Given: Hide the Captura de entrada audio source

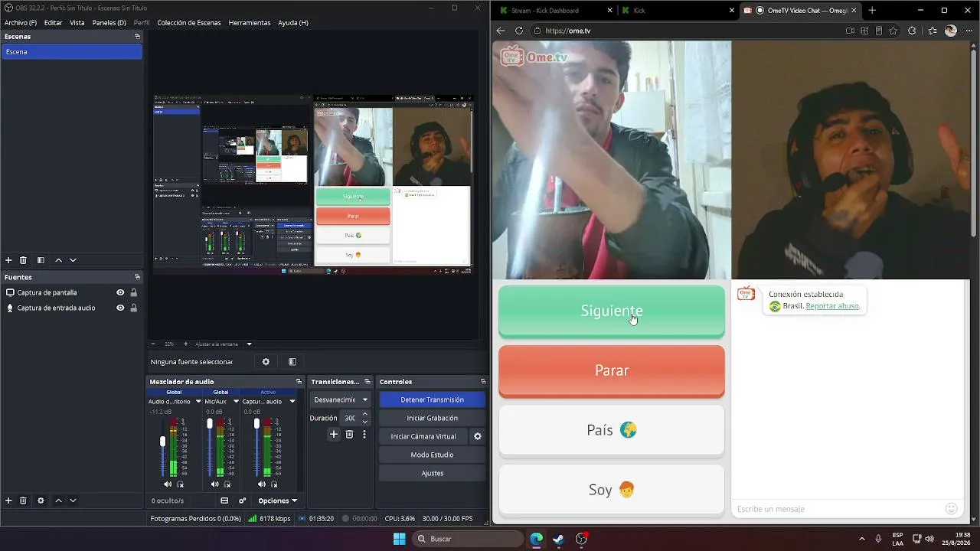Looking at the screenshot, I should pos(120,308).
